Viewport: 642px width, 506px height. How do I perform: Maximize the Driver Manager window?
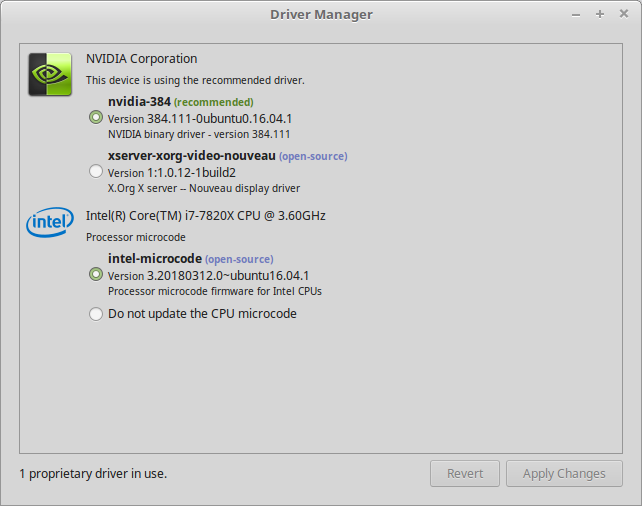click(600, 14)
